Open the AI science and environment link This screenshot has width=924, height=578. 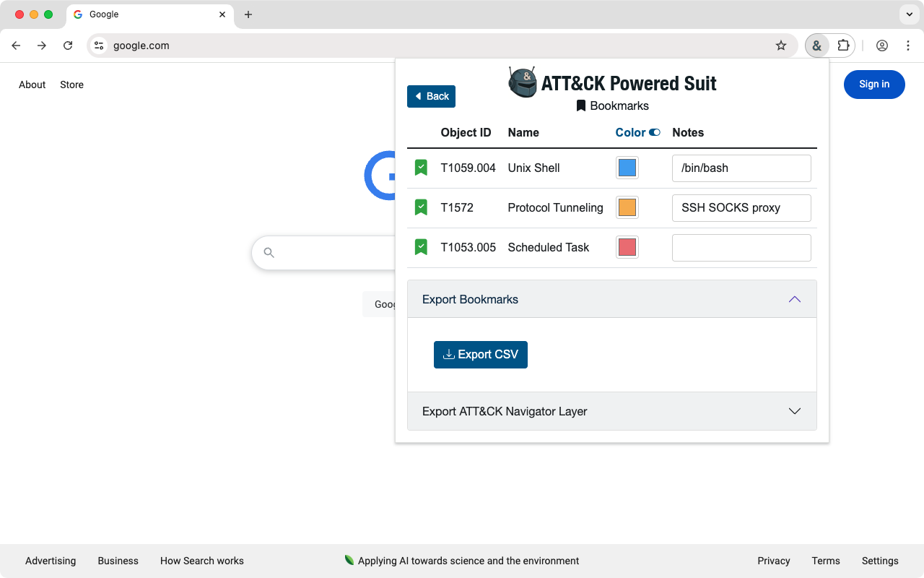tap(462, 561)
